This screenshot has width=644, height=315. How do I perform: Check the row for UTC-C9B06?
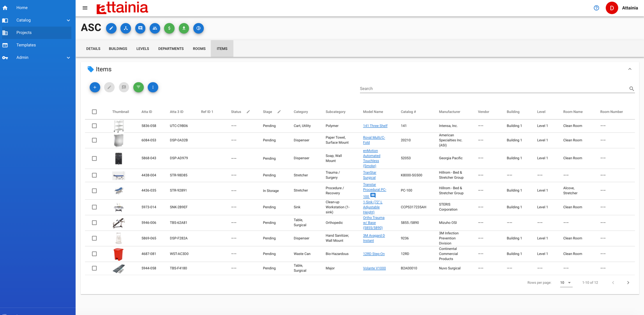94,126
